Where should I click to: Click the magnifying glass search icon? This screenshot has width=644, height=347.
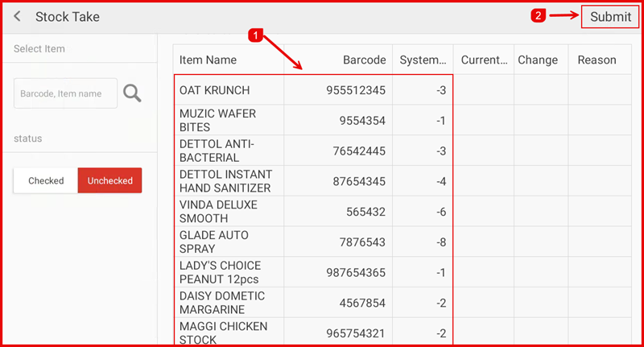tap(132, 93)
